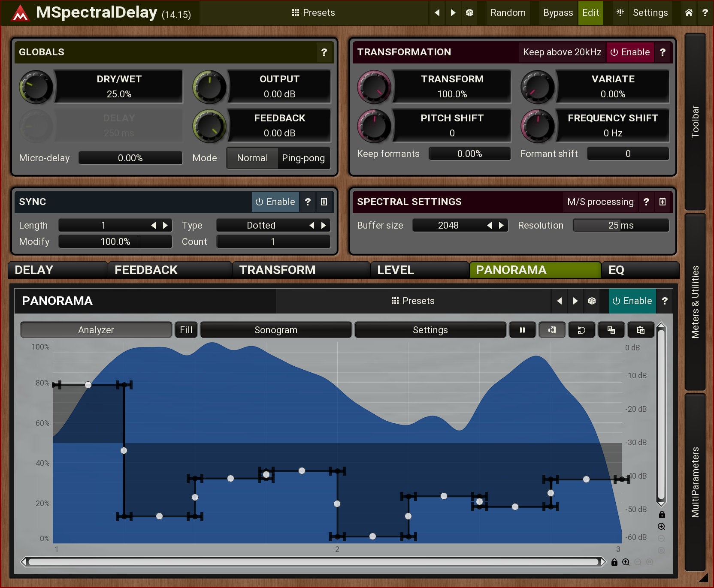Viewport: 714px width, 588px height.
Task: Toggle the Sync Enable button
Action: (x=275, y=202)
